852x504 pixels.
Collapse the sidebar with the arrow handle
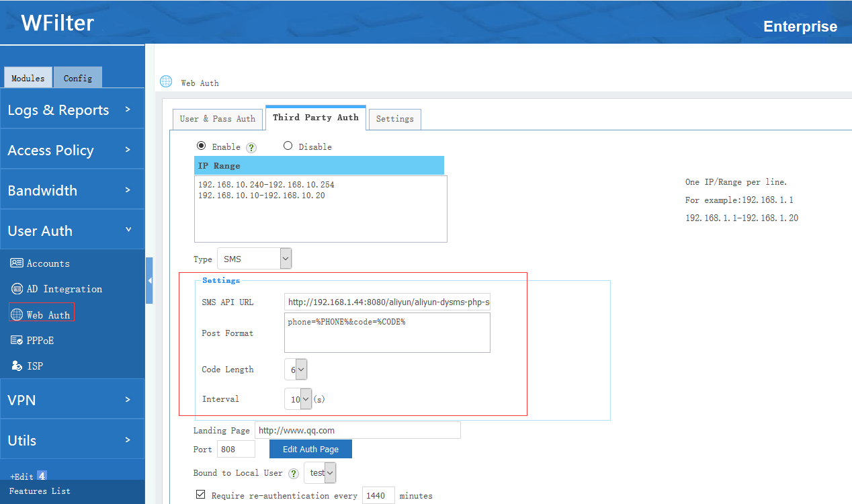click(149, 280)
